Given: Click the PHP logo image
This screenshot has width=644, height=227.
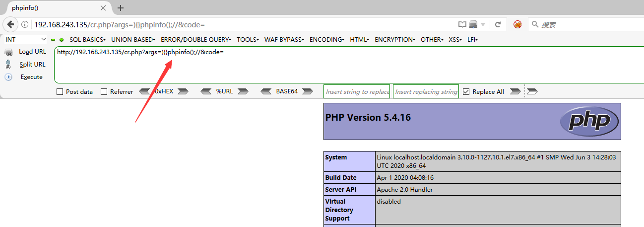Looking at the screenshot, I should (x=589, y=121).
